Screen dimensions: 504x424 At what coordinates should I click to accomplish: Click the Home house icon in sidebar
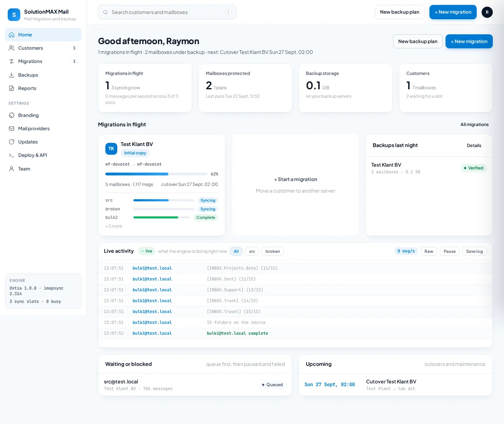pos(12,35)
